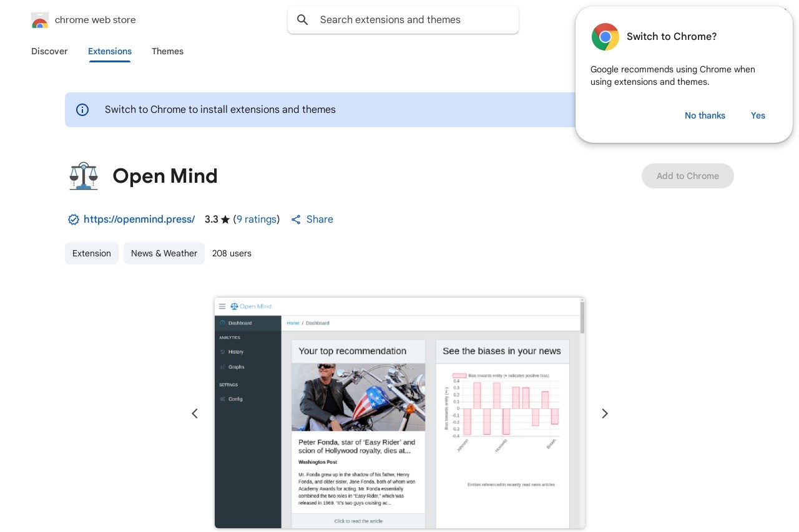
Task: Open the https://openmind.press/ link
Action: [x=139, y=220]
